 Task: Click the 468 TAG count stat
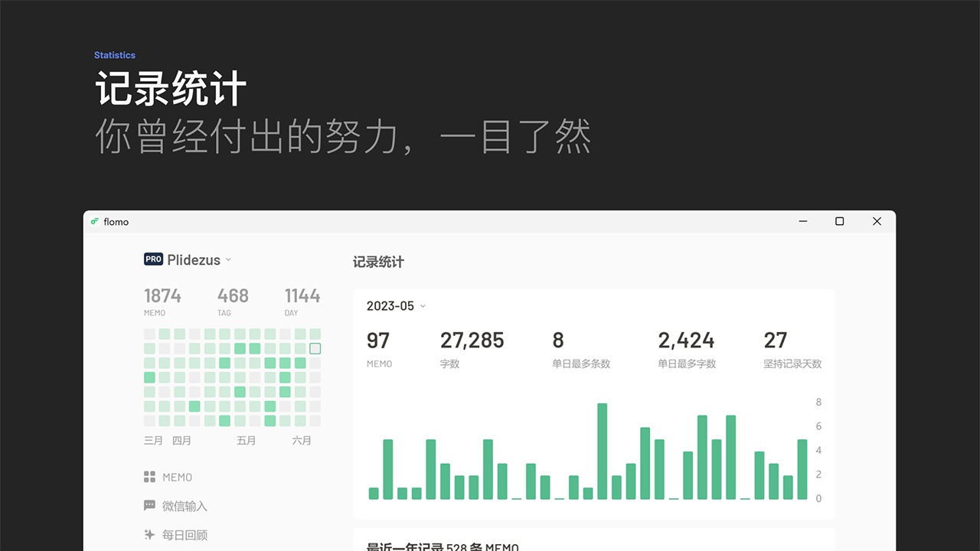[233, 295]
